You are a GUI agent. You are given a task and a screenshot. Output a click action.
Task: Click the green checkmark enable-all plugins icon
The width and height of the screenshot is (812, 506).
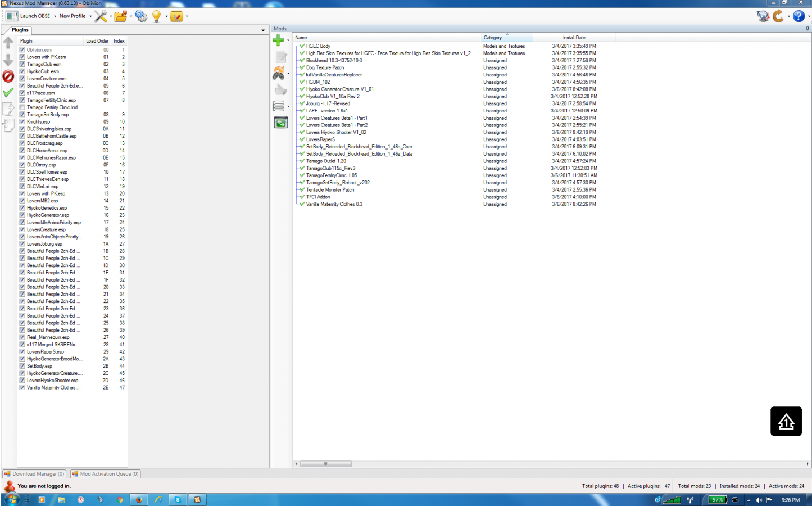[x=8, y=92]
